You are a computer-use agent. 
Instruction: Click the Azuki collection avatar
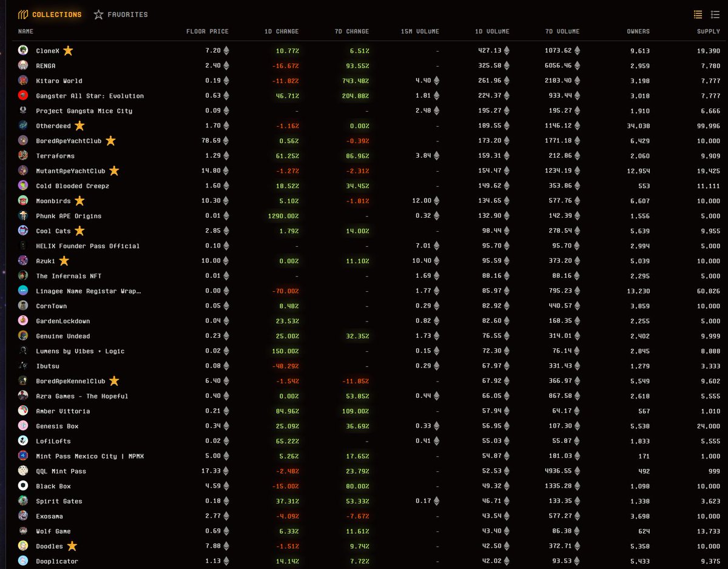(x=23, y=261)
